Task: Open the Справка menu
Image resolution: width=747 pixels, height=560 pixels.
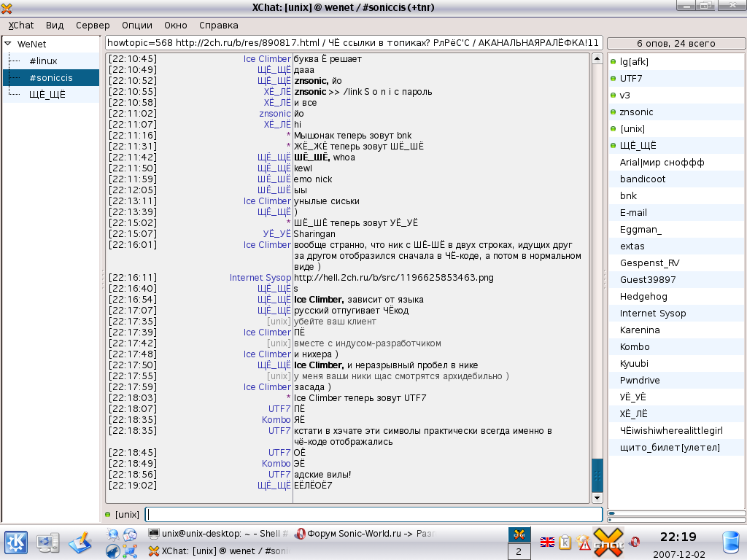Action: point(219,26)
